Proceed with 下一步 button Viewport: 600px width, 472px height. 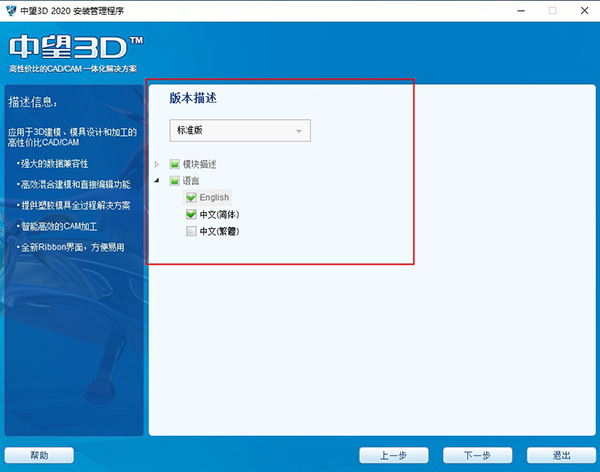pos(478,455)
